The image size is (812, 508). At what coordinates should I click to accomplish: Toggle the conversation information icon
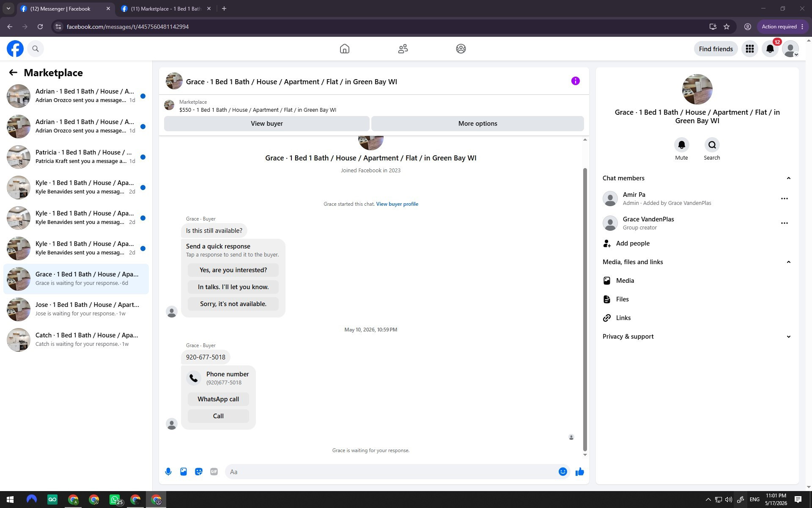(x=575, y=81)
